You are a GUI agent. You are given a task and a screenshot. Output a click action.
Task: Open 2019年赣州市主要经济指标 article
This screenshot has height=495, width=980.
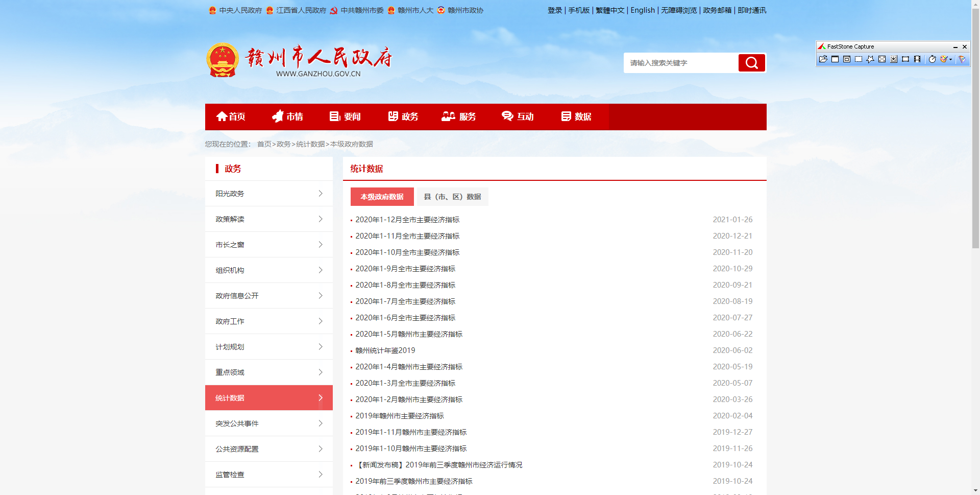coord(400,416)
